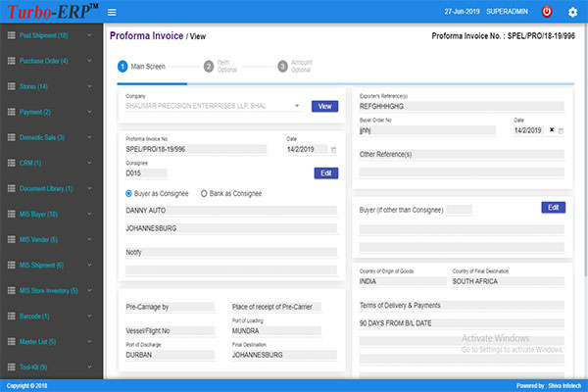Expand Post Shipment (10) chevron
588x392 pixels.
89,35
